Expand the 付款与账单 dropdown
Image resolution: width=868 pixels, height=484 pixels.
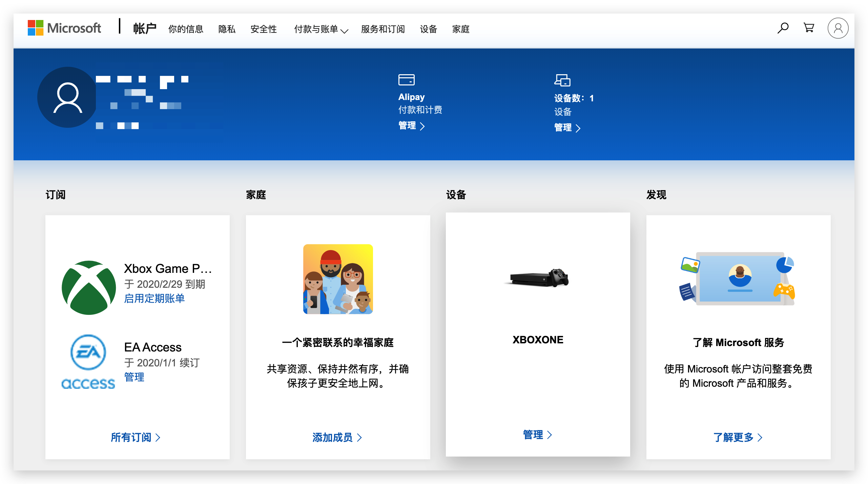coord(321,29)
